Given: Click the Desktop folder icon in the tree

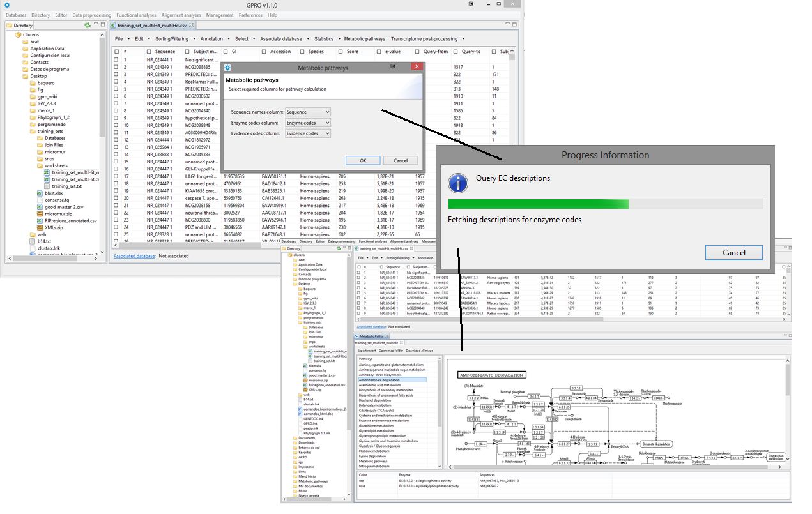Looking at the screenshot, I should [26, 76].
